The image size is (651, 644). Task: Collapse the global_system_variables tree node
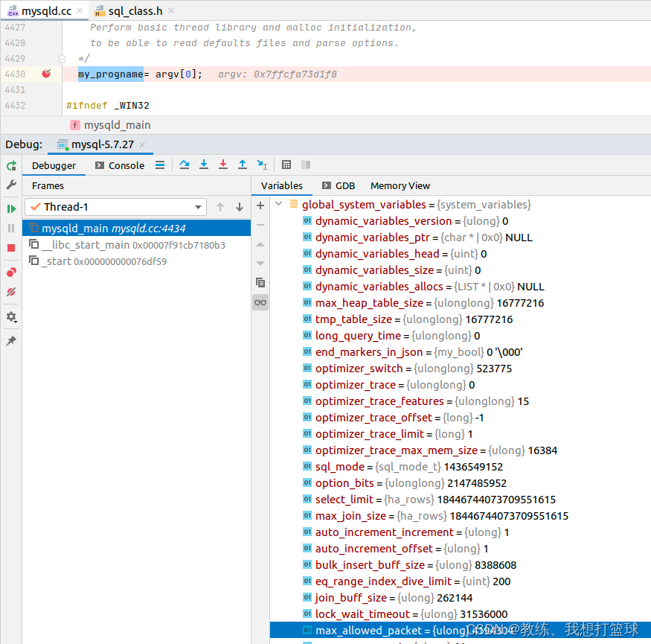coord(278,204)
